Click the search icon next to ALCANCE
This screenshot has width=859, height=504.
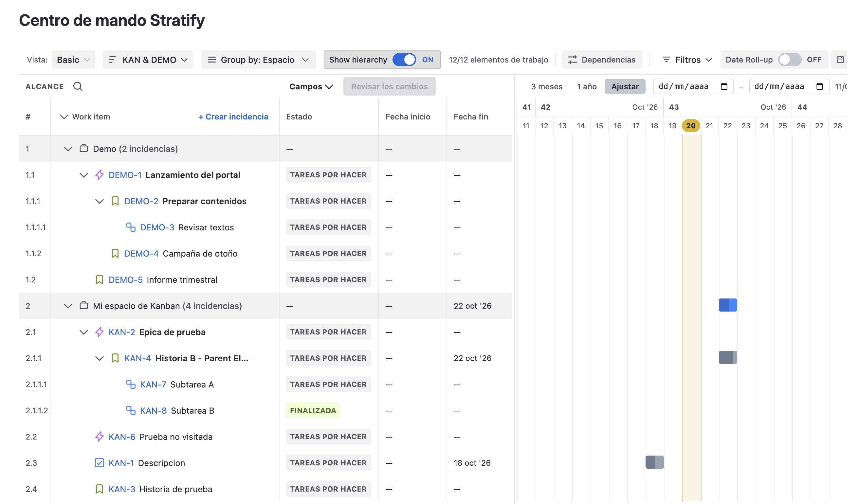coord(78,86)
